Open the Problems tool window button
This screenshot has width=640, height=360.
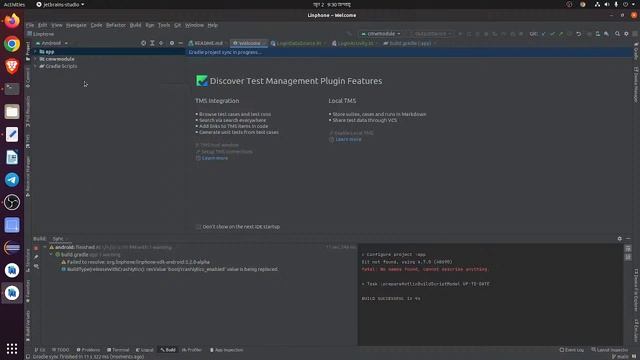coord(88,350)
